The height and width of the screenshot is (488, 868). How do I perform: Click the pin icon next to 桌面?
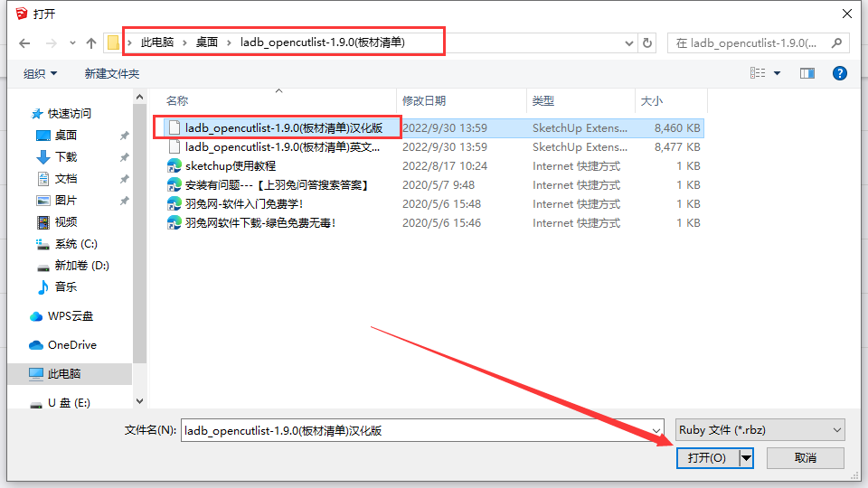125,136
